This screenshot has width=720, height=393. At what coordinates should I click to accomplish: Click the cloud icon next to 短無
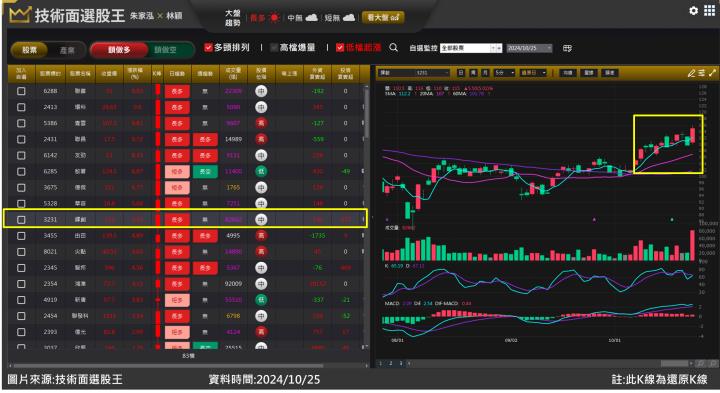pos(349,17)
